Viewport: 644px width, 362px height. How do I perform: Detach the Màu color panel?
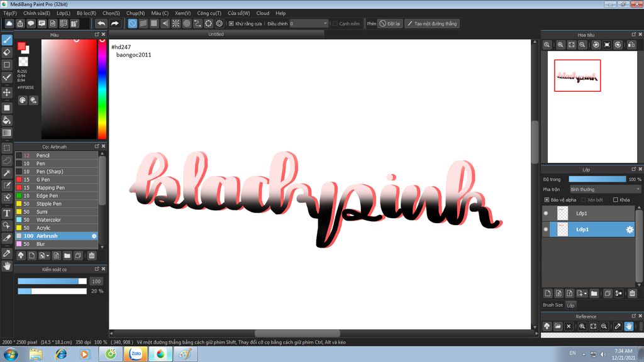[x=97, y=35]
